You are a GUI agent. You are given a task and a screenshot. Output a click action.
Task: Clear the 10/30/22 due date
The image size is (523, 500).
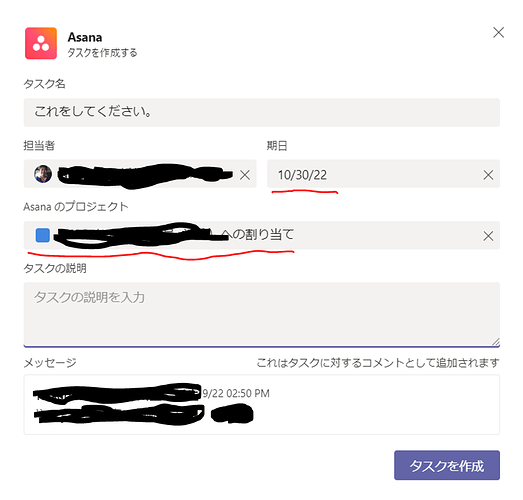(x=488, y=174)
